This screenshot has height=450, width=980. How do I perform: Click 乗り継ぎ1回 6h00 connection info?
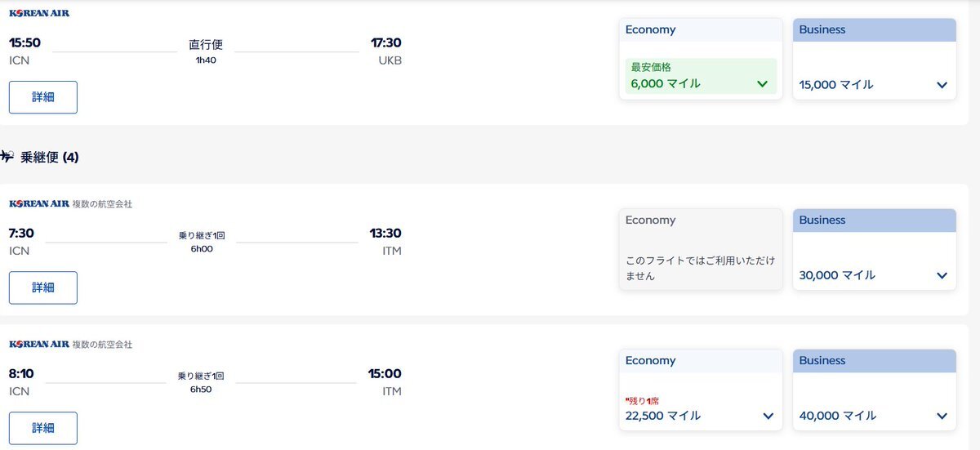[202, 242]
